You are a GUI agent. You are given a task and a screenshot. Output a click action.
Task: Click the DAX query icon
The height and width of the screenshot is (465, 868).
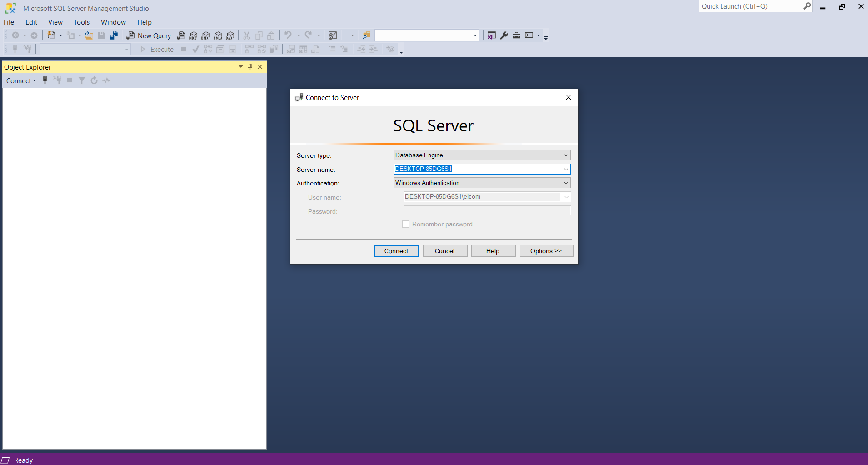coord(230,35)
